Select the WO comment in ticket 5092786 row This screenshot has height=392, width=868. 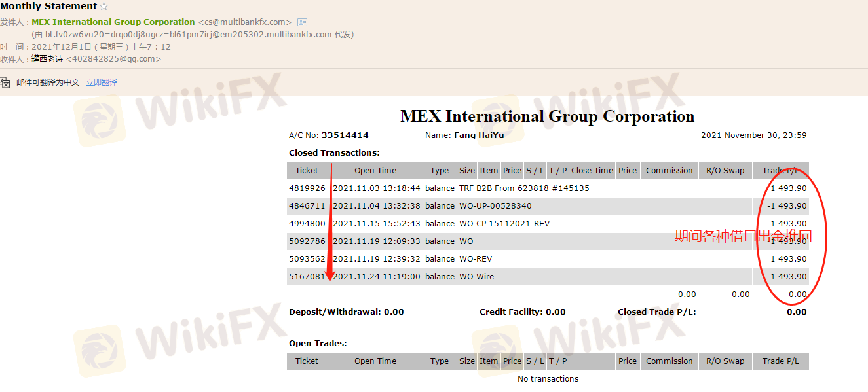tap(466, 241)
